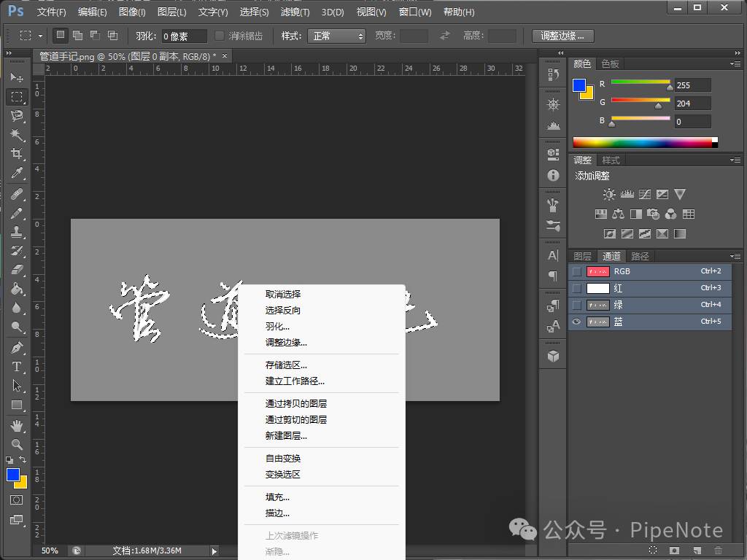This screenshot has width=747, height=560.
Task: Select the Path Selection tool
Action: (17, 386)
